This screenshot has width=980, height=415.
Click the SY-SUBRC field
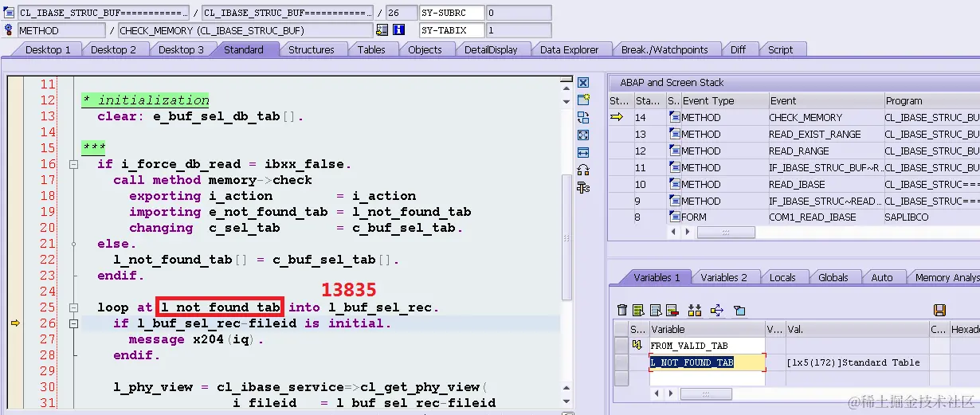click(452, 13)
